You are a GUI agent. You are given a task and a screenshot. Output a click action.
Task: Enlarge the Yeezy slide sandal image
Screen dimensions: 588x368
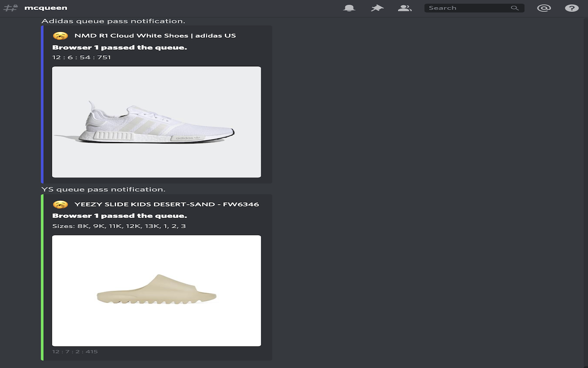coord(157,291)
